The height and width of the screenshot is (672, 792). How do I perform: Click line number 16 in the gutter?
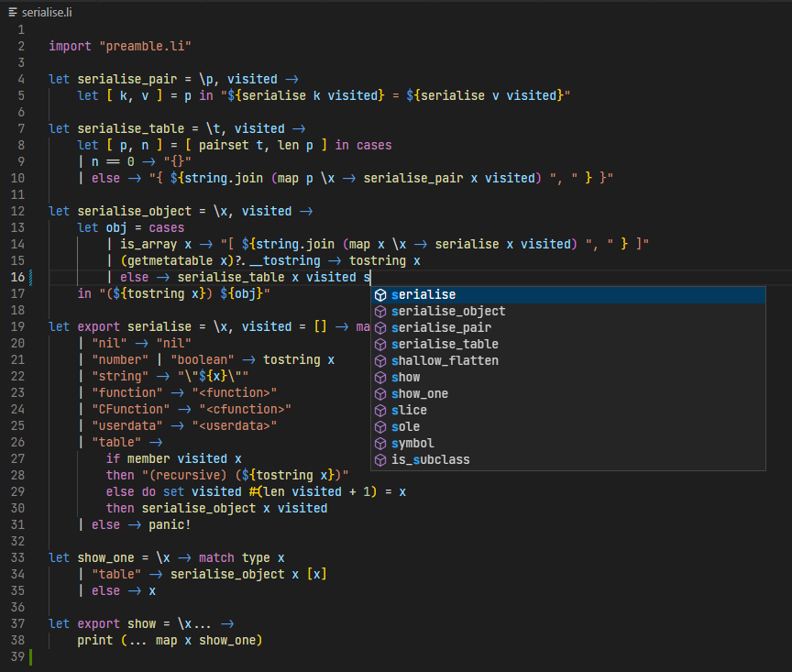[17, 278]
